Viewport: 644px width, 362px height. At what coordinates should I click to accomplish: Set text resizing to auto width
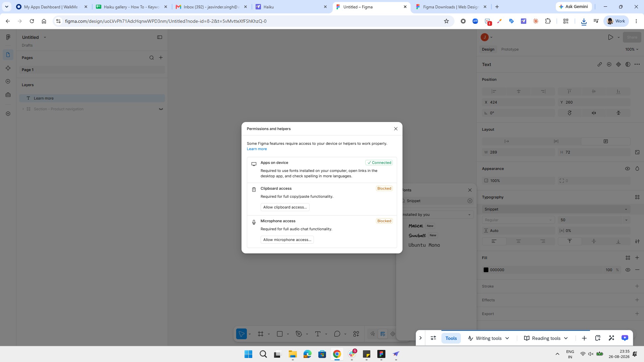click(507, 141)
